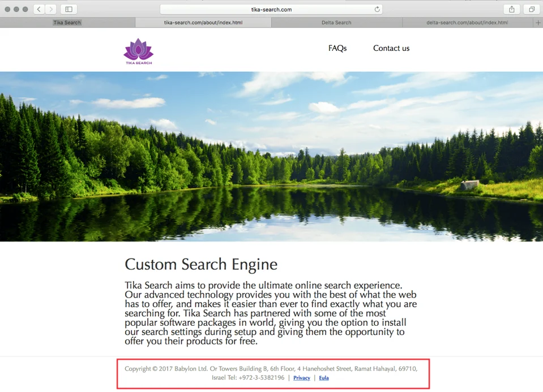Click the Copyright 2017 Babylon Ltd. text
The image size is (543, 392).
click(166, 368)
